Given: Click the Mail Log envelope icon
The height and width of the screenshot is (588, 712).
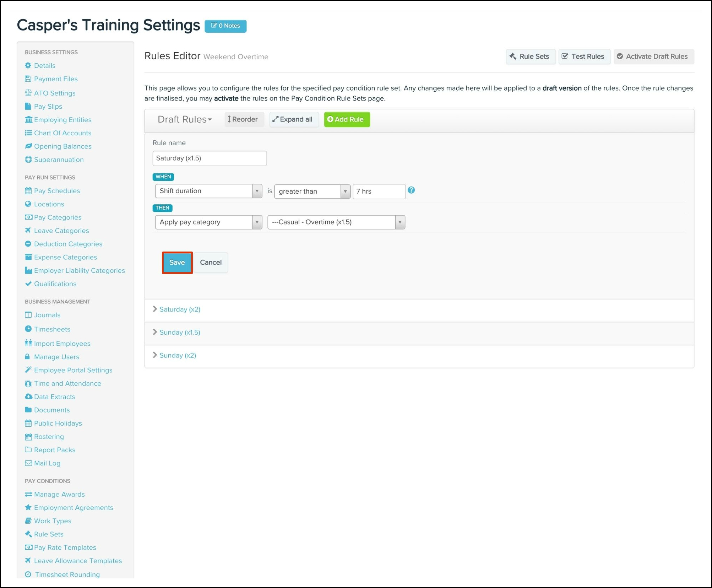Looking at the screenshot, I should (x=28, y=463).
